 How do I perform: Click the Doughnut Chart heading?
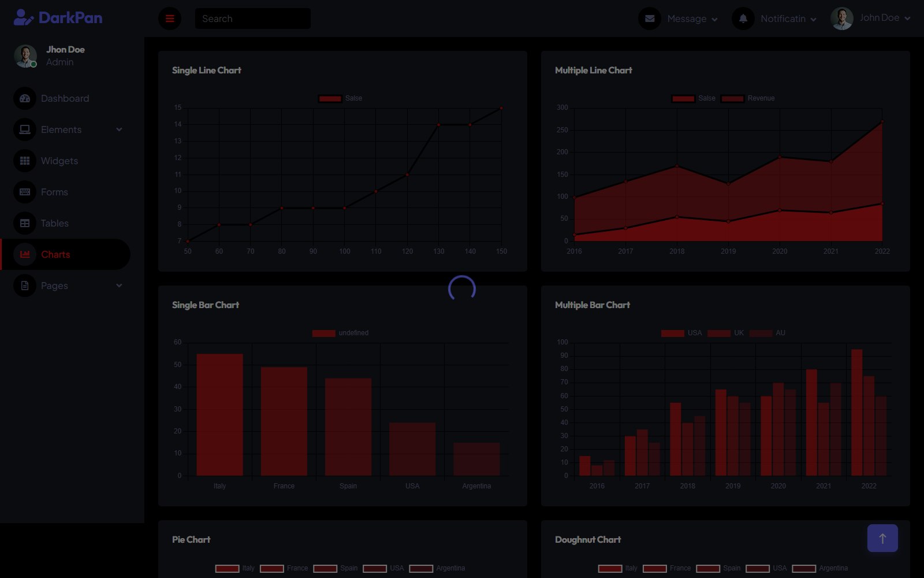(x=588, y=539)
